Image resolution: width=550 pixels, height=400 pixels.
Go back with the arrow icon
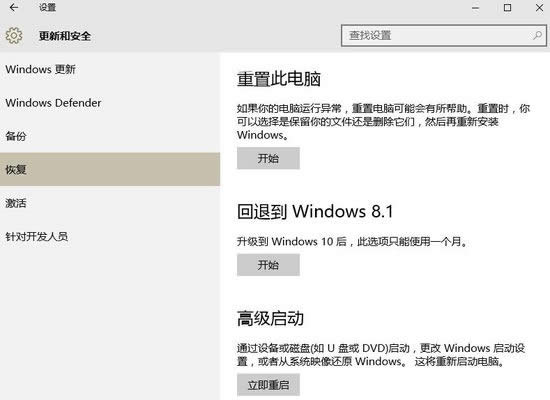(x=14, y=7)
